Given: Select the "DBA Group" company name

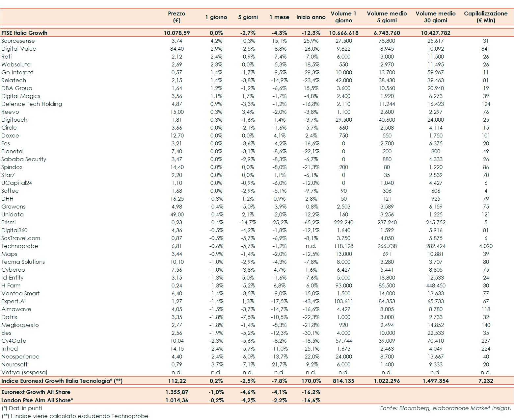Looking at the screenshot, I should [17, 88].
